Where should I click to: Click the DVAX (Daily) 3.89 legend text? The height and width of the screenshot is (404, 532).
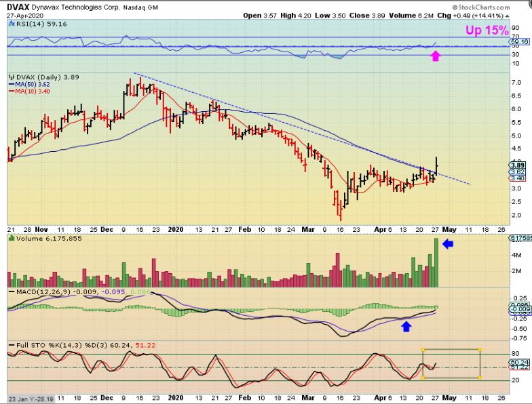tap(47, 77)
